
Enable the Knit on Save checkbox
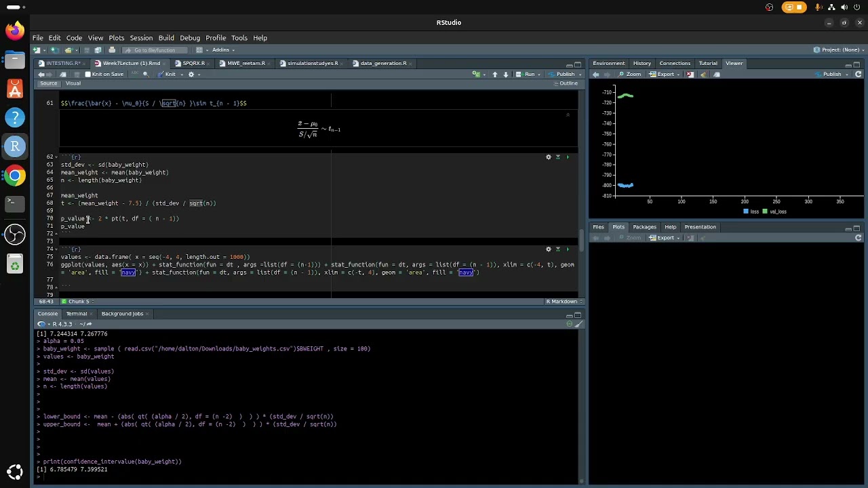(87, 75)
